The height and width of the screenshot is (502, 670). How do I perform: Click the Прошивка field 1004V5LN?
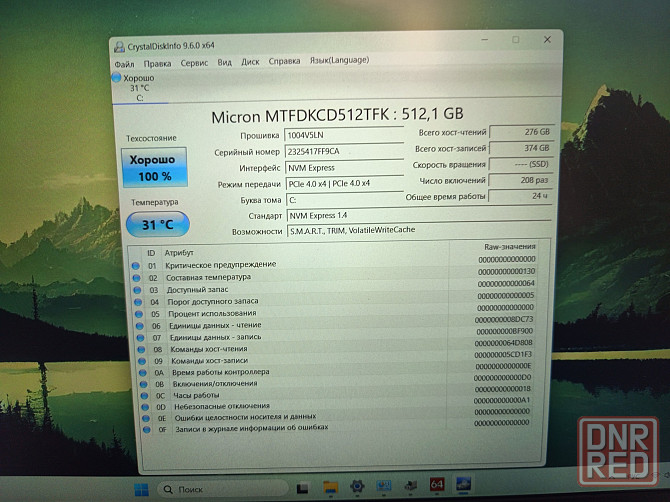344,135
